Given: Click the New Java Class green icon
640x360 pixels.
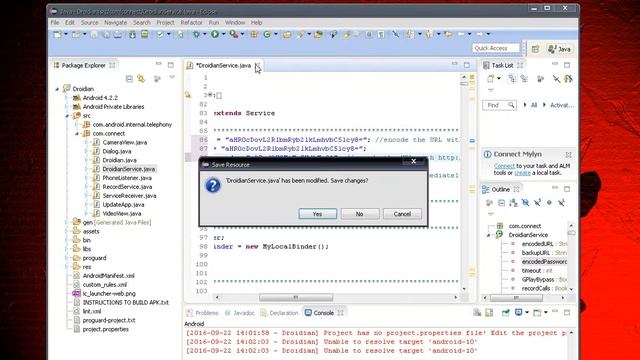Looking at the screenshot, I should coord(267,35).
